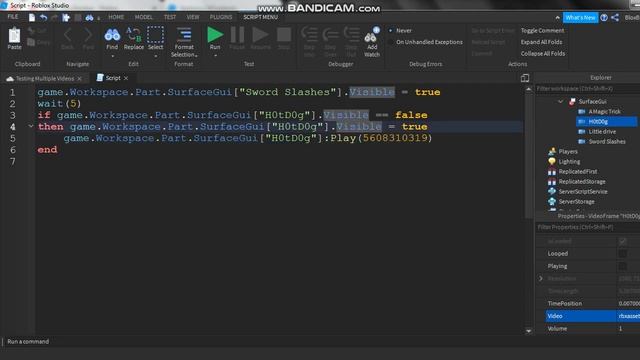Viewport: 640px width, 360px height.
Task: Open the Run dropdown arrow
Action: tap(215, 56)
